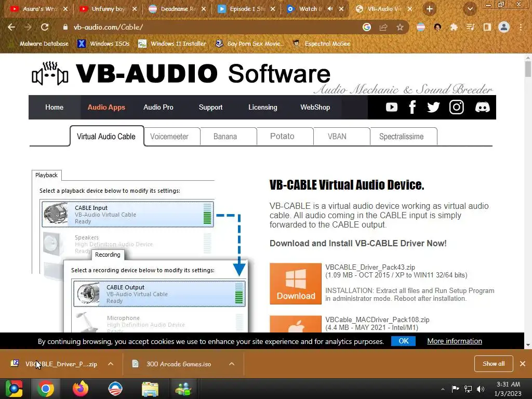Open the tab search dropdown arrow

tap(470, 9)
